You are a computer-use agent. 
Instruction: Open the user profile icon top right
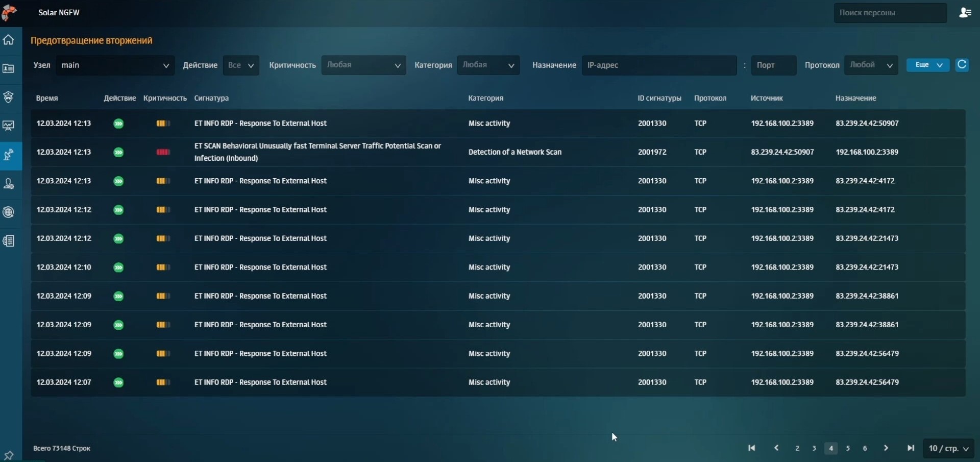pyautogui.click(x=965, y=13)
